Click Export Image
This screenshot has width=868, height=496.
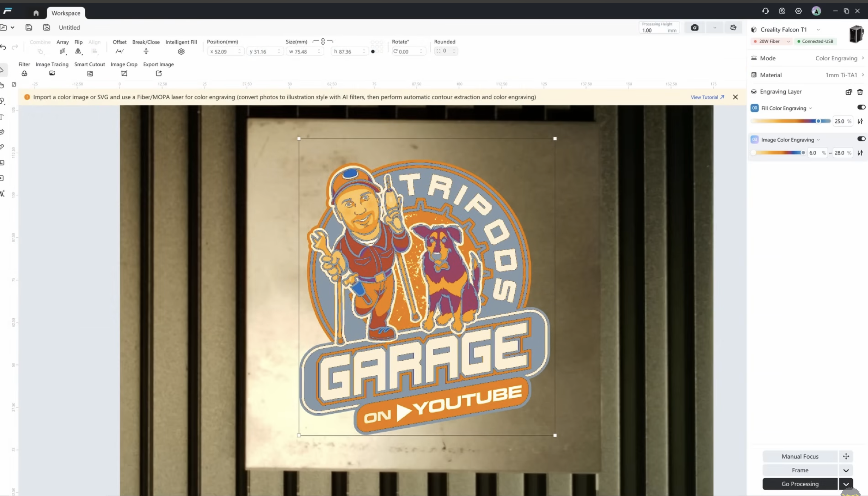(x=159, y=69)
